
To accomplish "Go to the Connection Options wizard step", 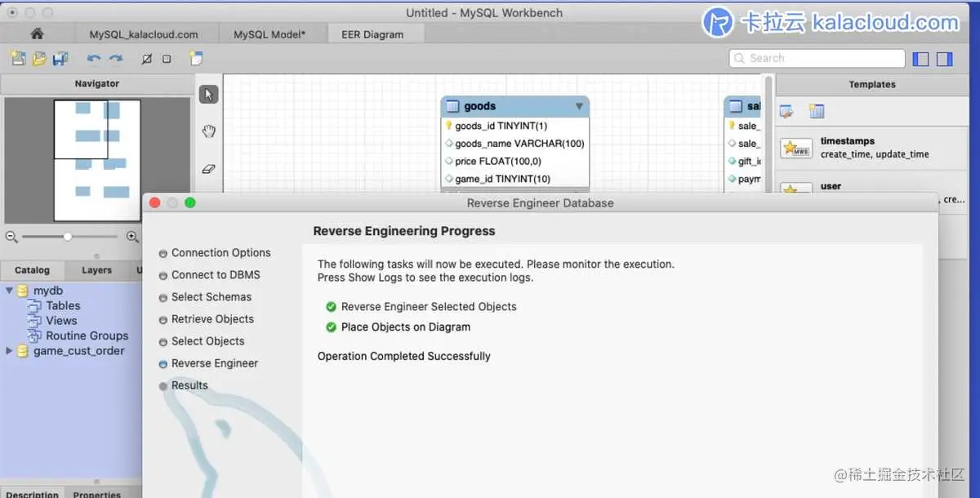I will pyautogui.click(x=220, y=253).
